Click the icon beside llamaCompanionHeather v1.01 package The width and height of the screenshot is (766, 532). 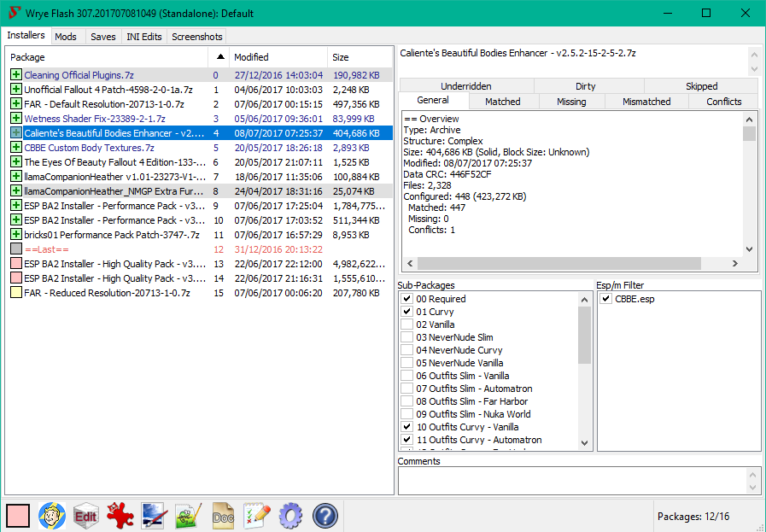(16, 177)
